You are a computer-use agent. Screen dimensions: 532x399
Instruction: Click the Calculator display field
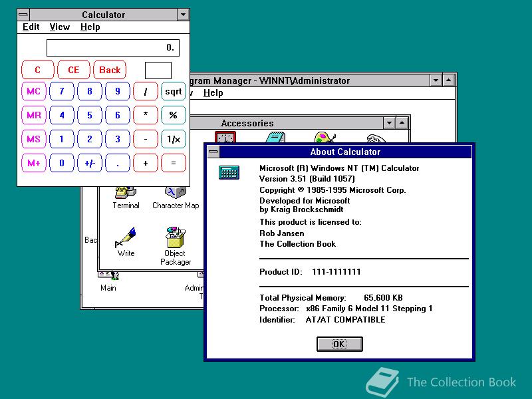[113, 48]
